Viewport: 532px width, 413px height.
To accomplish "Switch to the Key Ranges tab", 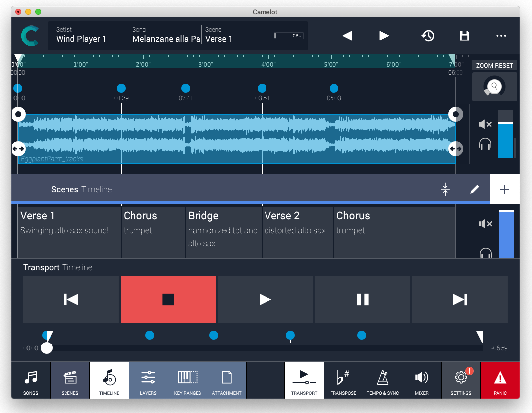I will (188, 381).
